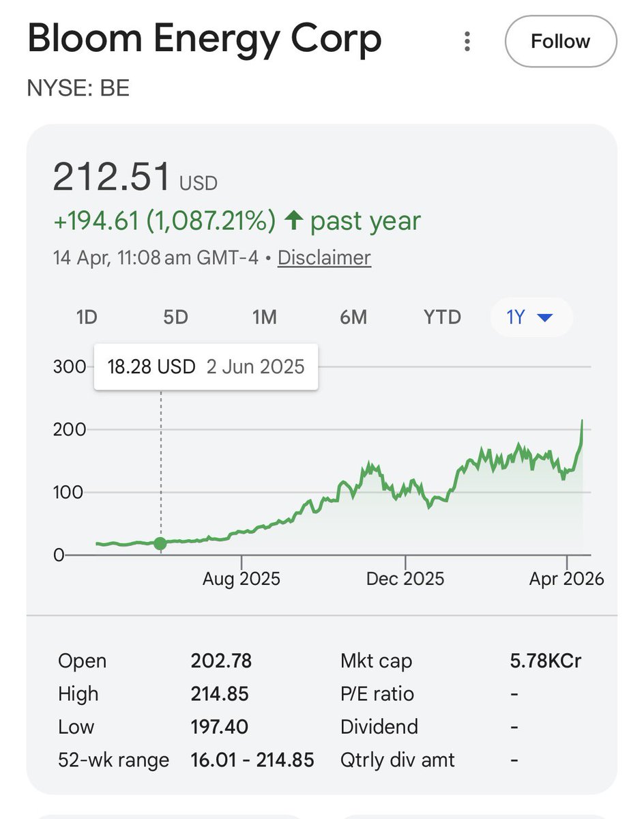
Task: Switch chart to 6M range
Action: pyautogui.click(x=353, y=317)
